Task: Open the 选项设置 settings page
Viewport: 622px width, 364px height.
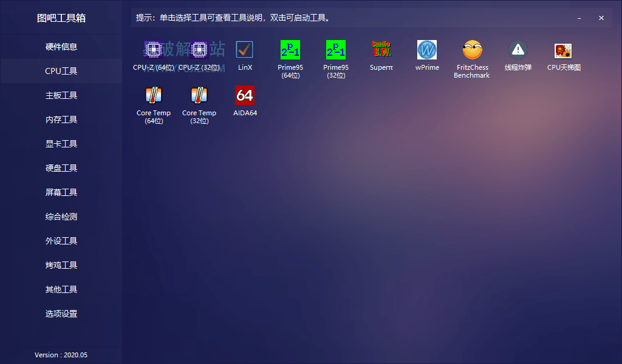Action: tap(61, 314)
